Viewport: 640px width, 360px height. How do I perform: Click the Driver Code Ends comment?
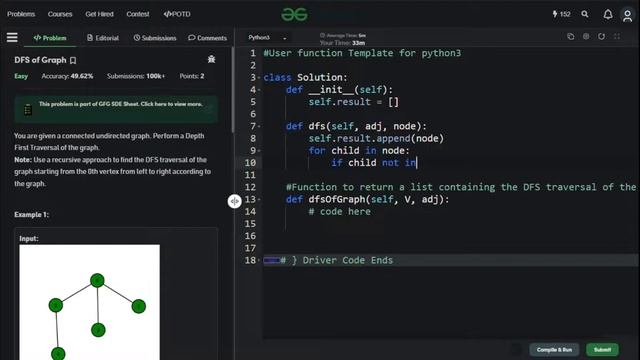[337, 260]
